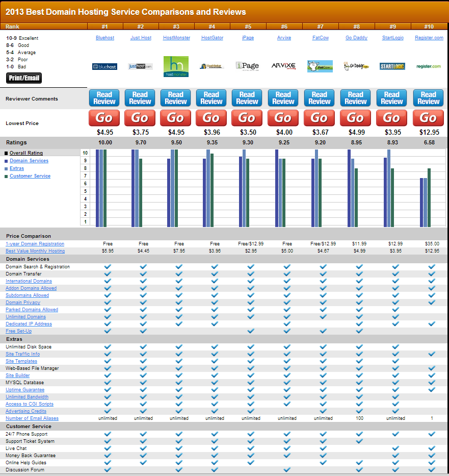The image size is (449, 476).
Task: Open Number of Email Aliases link
Action: pos(32,418)
